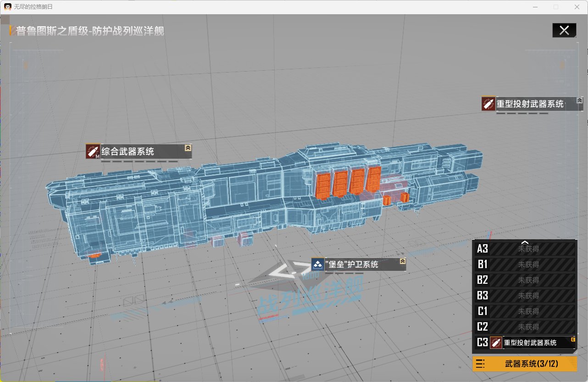Click the 综合武器系统 missile icon
Viewport: 588px width, 382px height.
[x=93, y=151]
